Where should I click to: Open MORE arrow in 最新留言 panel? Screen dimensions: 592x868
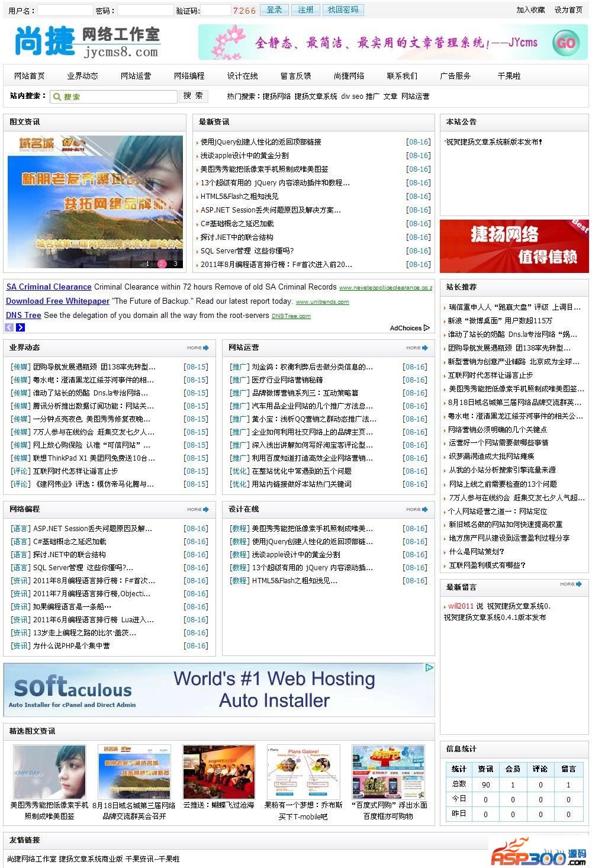point(571,584)
